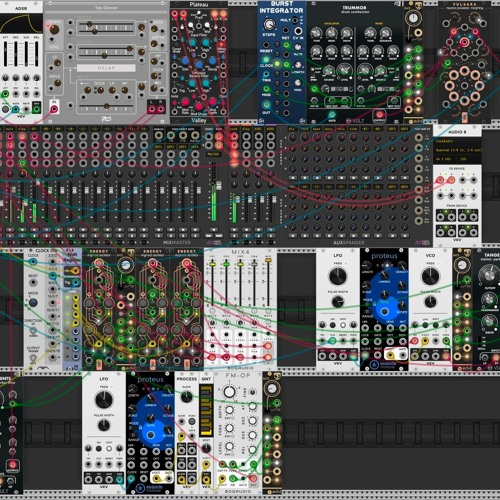
Task: Flip the third-row LFO OFST switch
Action: pyautogui.click(x=343, y=325)
